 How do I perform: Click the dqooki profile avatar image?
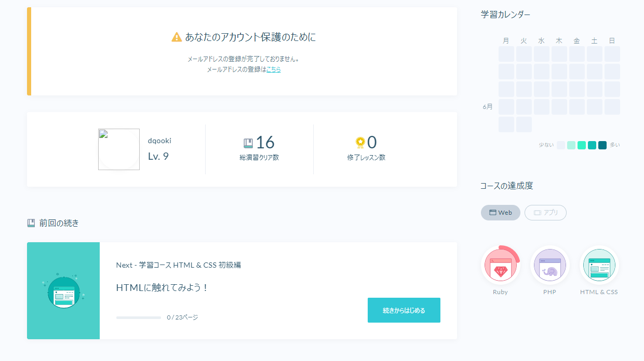[x=119, y=149]
